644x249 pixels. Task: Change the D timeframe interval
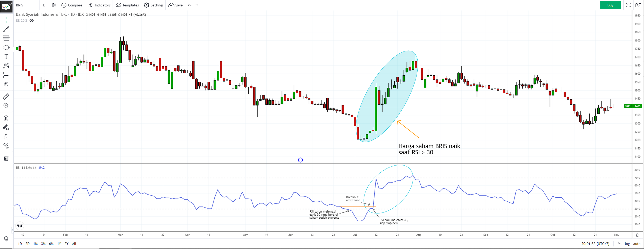coord(44,5)
